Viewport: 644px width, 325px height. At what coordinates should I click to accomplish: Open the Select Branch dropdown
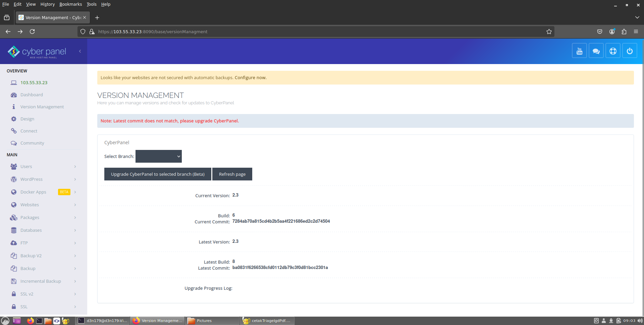click(x=158, y=156)
